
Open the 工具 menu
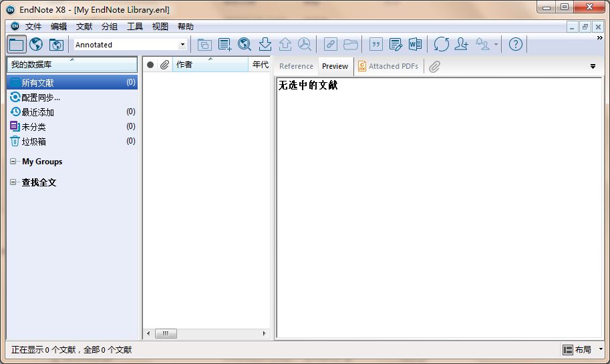pos(135,27)
